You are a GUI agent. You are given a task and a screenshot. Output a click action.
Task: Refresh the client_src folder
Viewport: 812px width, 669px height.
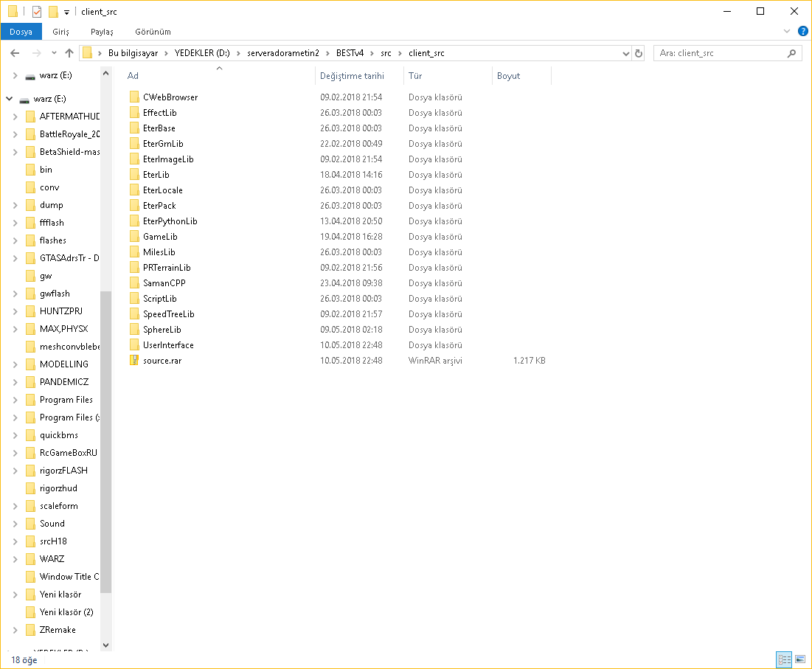639,53
